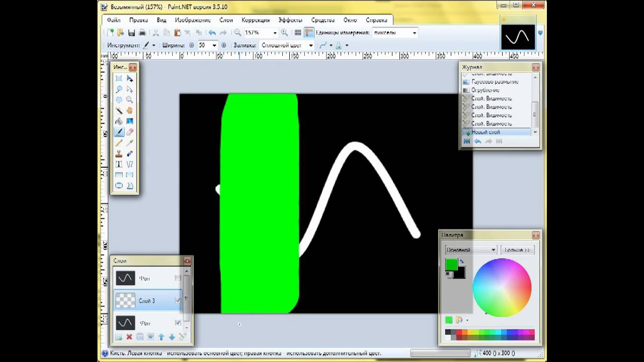Click the Print icon in the toolbar
The image size is (644, 362).
142,33
